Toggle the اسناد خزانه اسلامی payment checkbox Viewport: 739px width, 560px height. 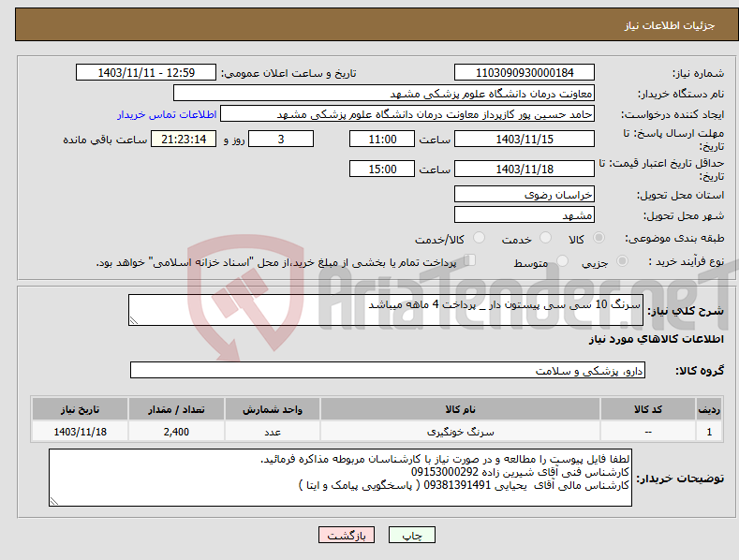tap(469, 259)
